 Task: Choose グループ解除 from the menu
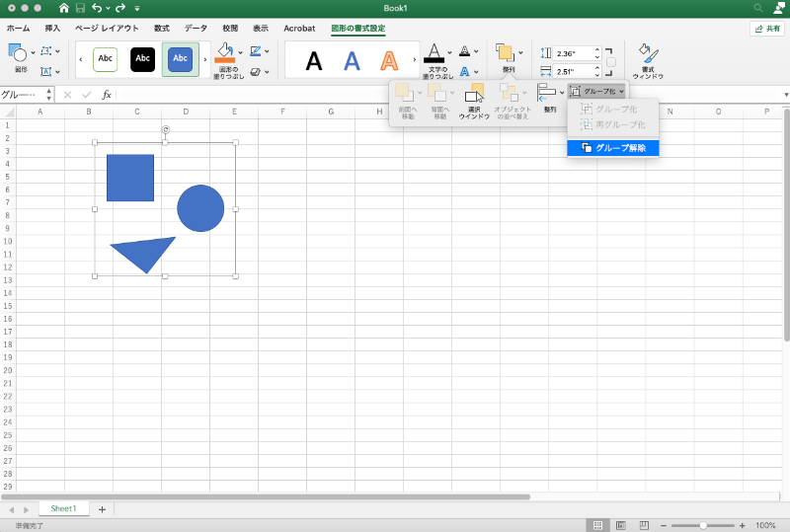click(612, 148)
